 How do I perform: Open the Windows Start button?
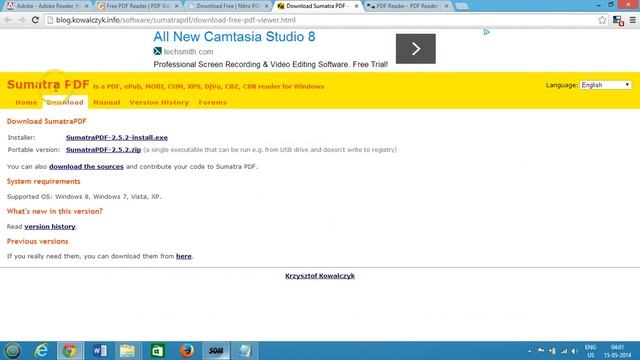click(x=13, y=351)
